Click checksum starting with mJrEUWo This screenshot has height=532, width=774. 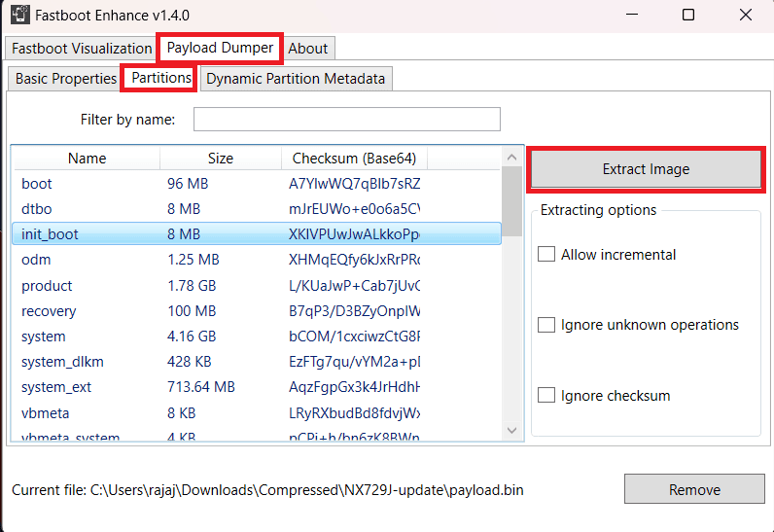click(x=354, y=209)
